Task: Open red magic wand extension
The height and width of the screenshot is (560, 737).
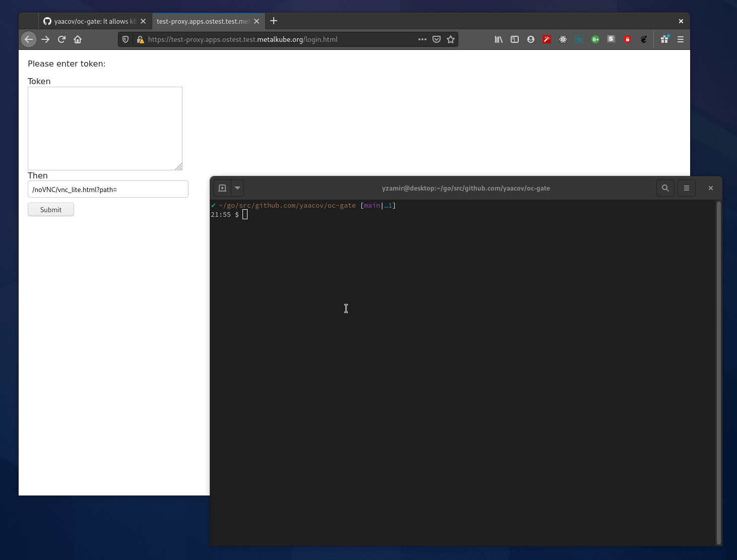Action: tap(547, 39)
